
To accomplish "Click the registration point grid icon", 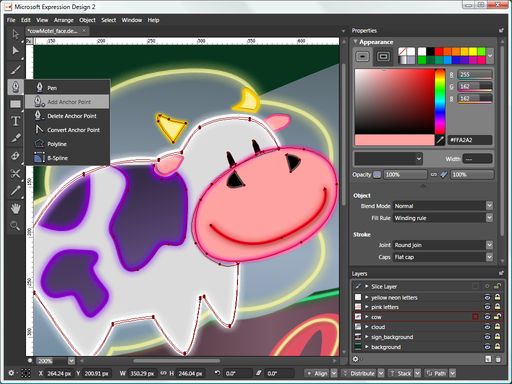I will click(26, 373).
